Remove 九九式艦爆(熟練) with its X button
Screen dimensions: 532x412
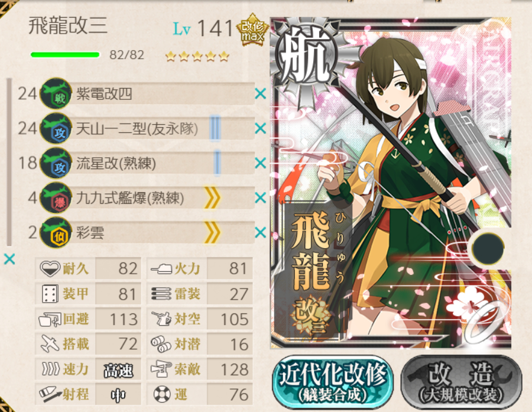click(260, 197)
